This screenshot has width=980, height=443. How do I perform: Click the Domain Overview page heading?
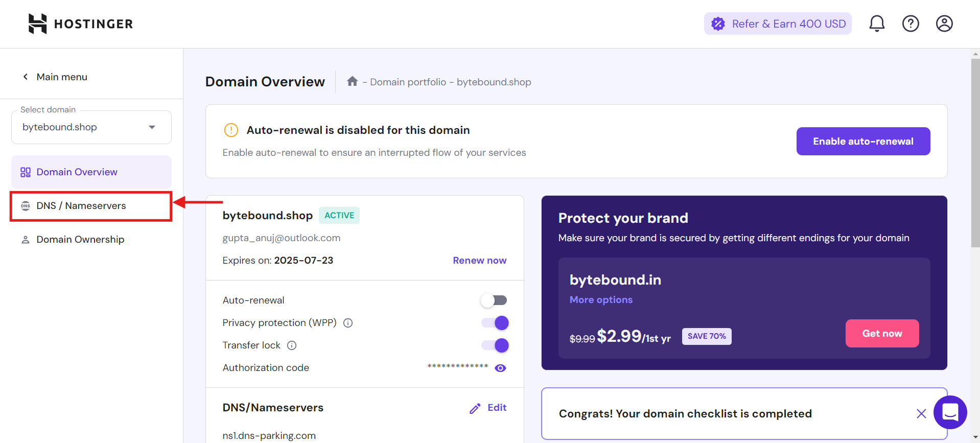click(265, 82)
